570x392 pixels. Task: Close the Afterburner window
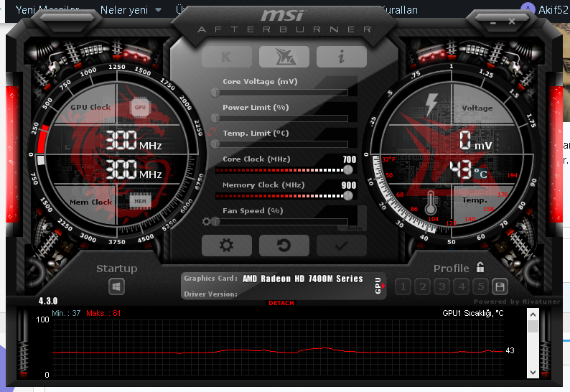[x=512, y=22]
